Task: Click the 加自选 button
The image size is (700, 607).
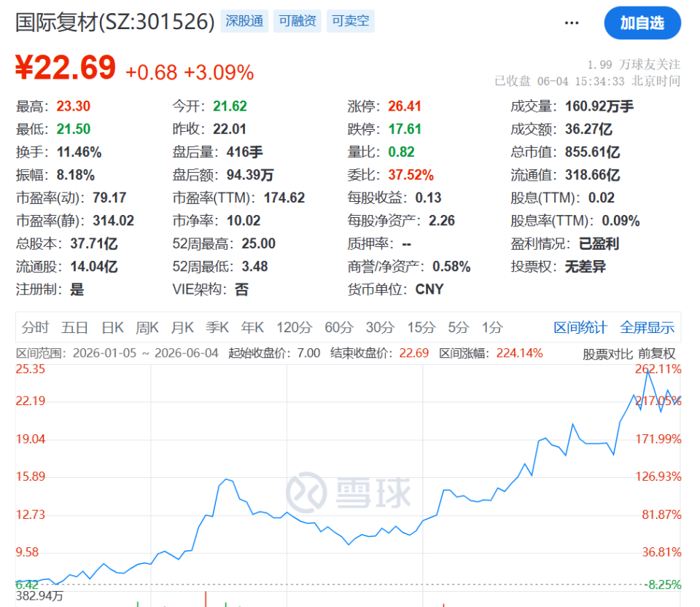Action: (x=642, y=23)
